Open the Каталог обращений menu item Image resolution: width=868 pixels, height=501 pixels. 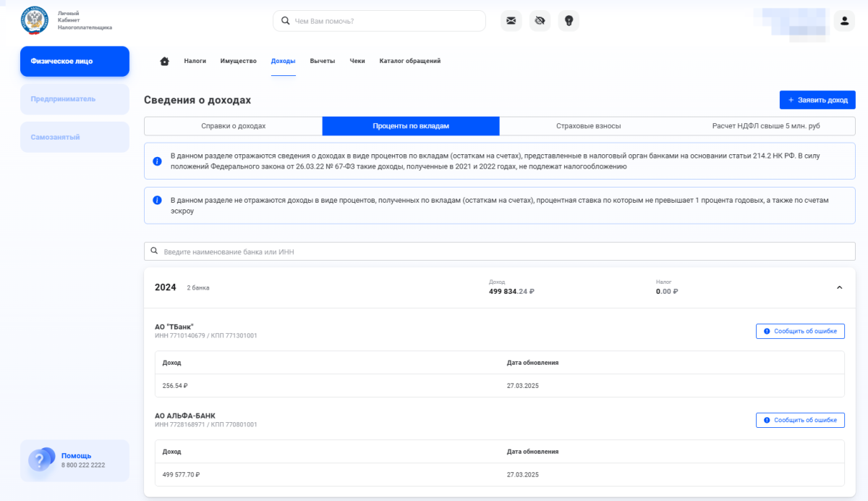409,62
